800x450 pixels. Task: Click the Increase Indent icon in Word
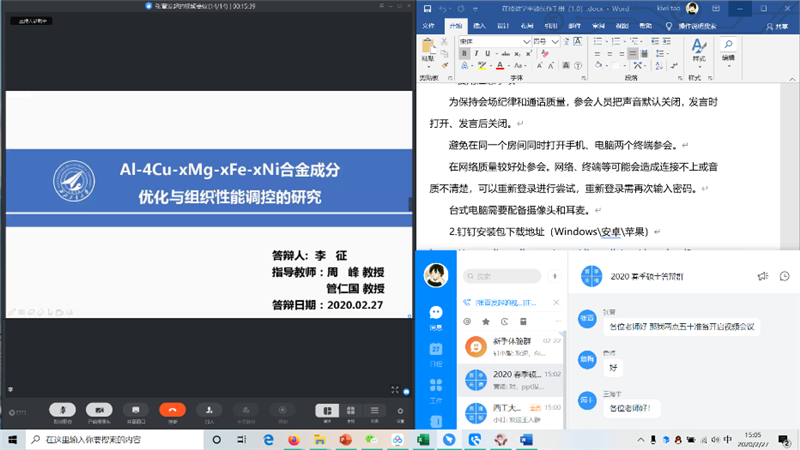[667, 41]
